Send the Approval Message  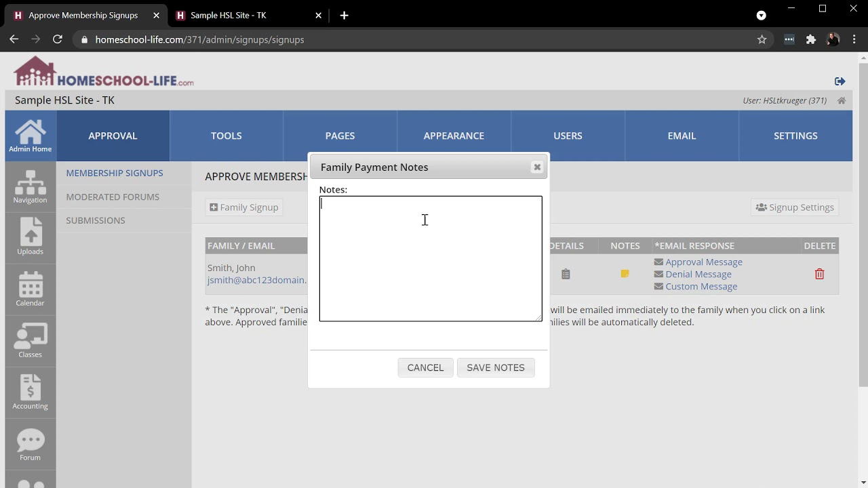pyautogui.click(x=704, y=262)
